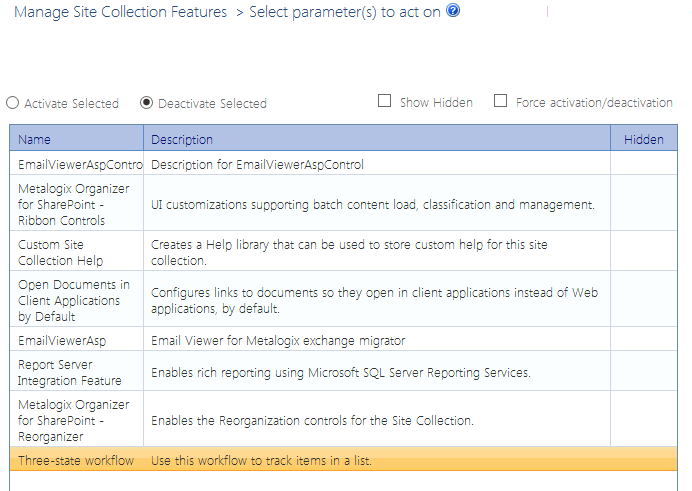Select the Custom Site Collection Help row
692x491 pixels.
pos(60,252)
